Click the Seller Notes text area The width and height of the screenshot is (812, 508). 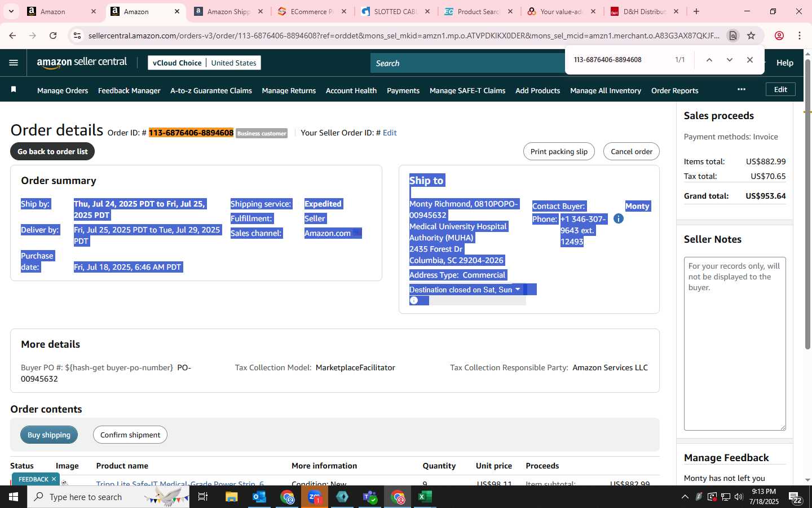[735, 344]
